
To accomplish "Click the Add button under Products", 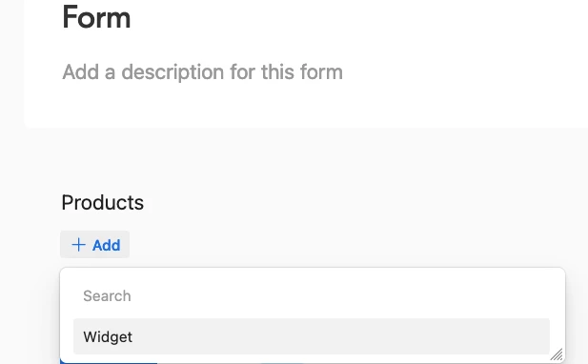I will pyautogui.click(x=95, y=245).
